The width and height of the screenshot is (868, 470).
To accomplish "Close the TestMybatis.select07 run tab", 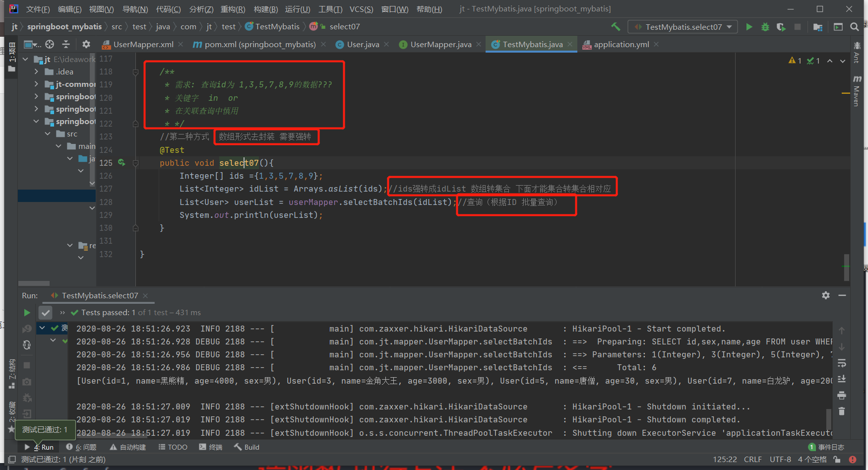I will coord(145,295).
